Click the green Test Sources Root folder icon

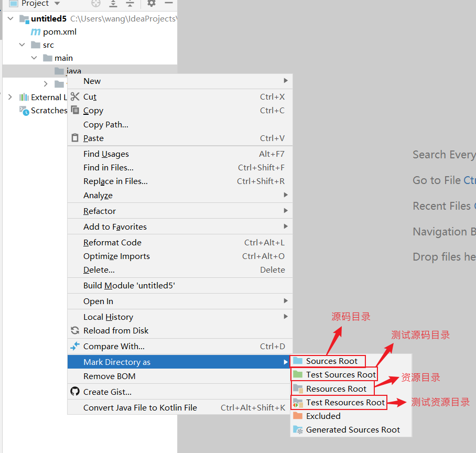coord(298,374)
